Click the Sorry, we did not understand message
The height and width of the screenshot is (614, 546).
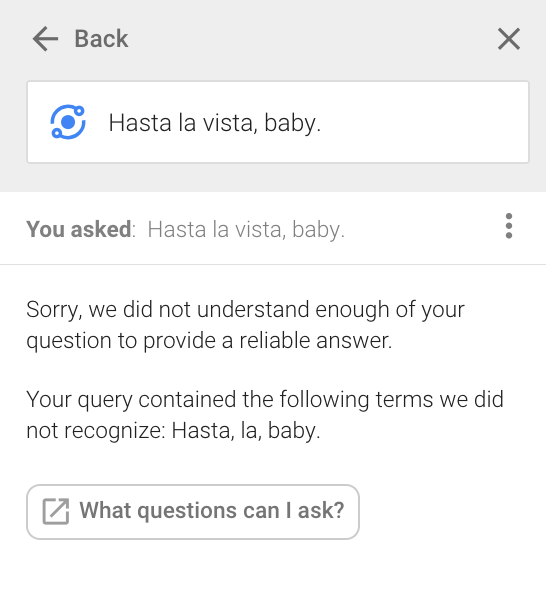[245, 325]
